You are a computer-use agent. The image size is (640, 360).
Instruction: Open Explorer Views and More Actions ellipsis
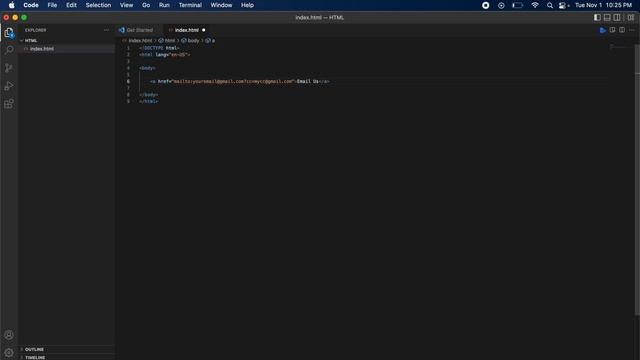pyautogui.click(x=107, y=30)
